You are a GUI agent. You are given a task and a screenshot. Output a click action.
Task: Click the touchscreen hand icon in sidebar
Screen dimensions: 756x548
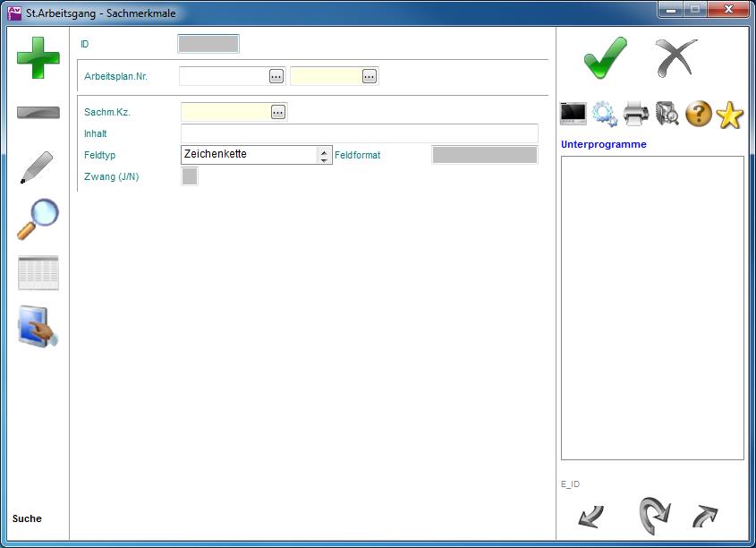click(38, 327)
